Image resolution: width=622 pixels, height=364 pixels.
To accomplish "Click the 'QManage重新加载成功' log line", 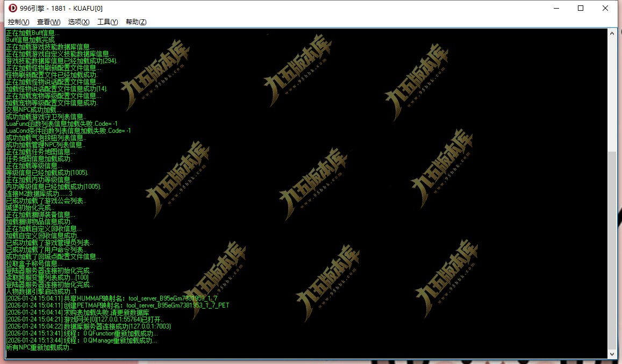I will [81, 340].
